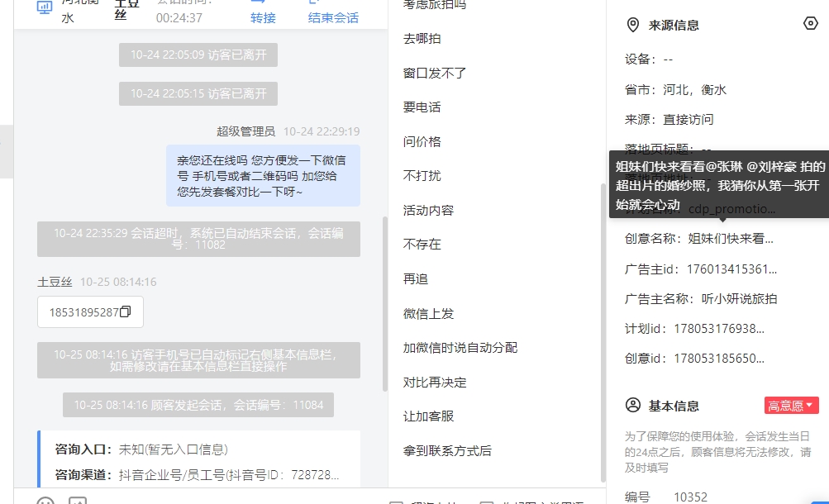Choose the 不存在 quick reply

tap(422, 244)
